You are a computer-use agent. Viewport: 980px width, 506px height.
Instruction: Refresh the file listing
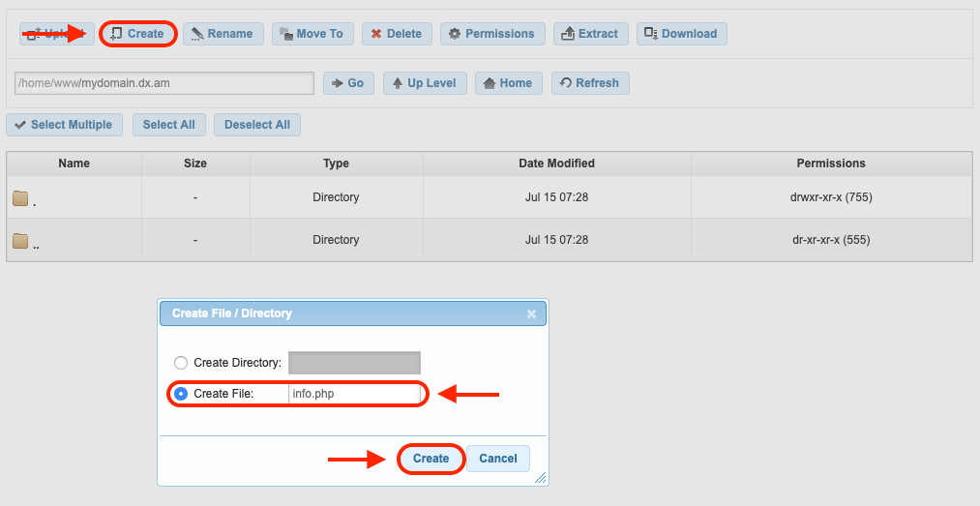(589, 83)
